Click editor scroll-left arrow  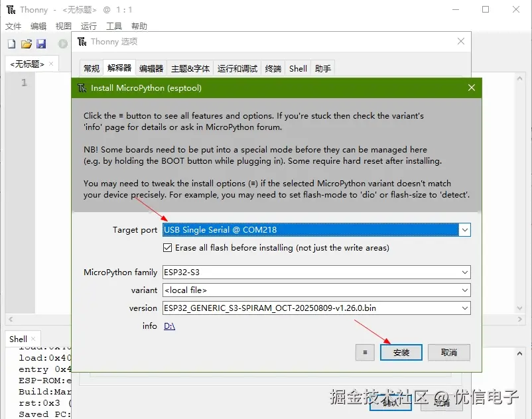11,319
